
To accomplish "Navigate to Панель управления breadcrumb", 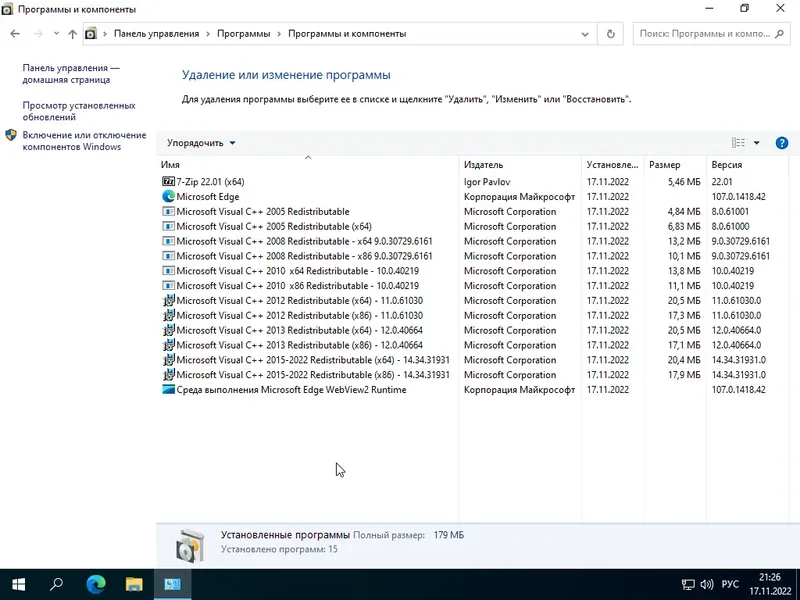I will 156,34.
